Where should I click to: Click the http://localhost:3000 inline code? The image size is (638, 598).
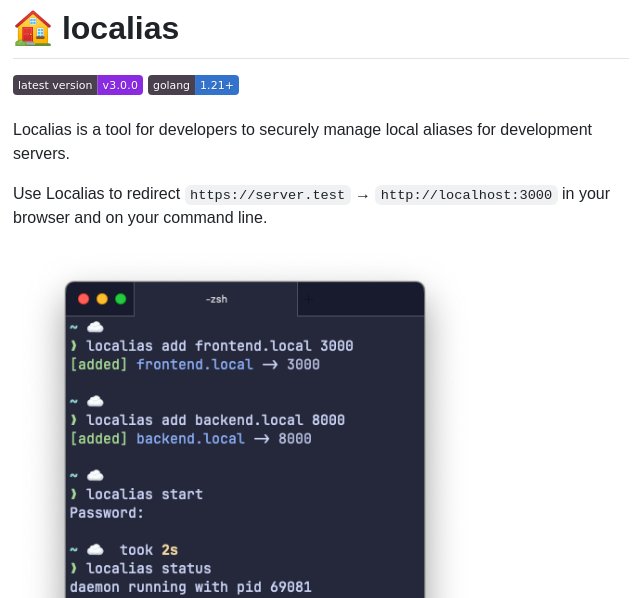tap(466, 195)
